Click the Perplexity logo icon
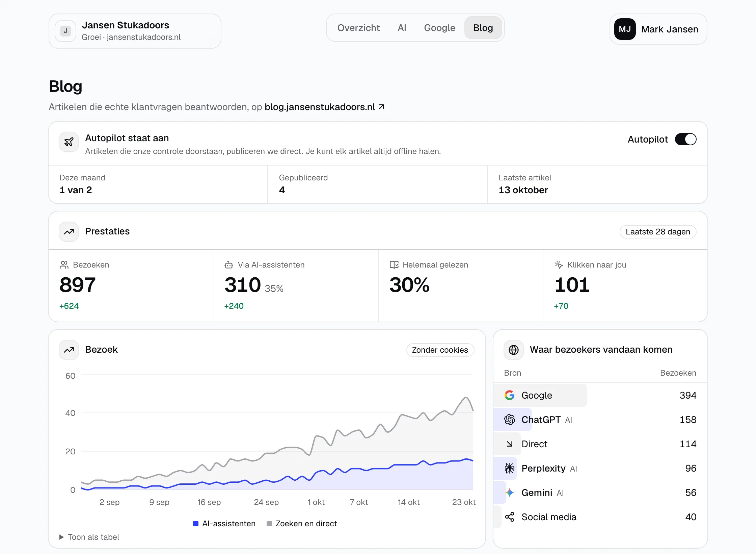This screenshot has width=756, height=554. coord(510,468)
